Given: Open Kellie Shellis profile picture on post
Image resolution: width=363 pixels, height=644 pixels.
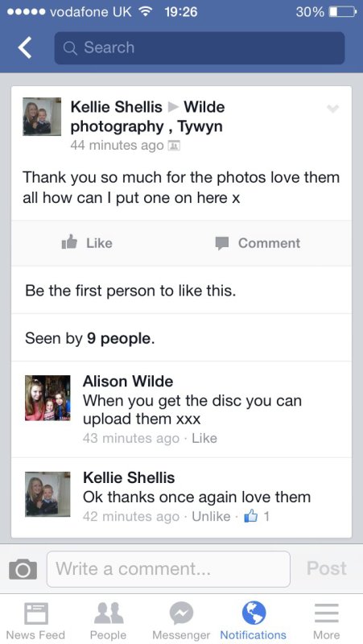Looking at the screenshot, I should pos(42,117).
